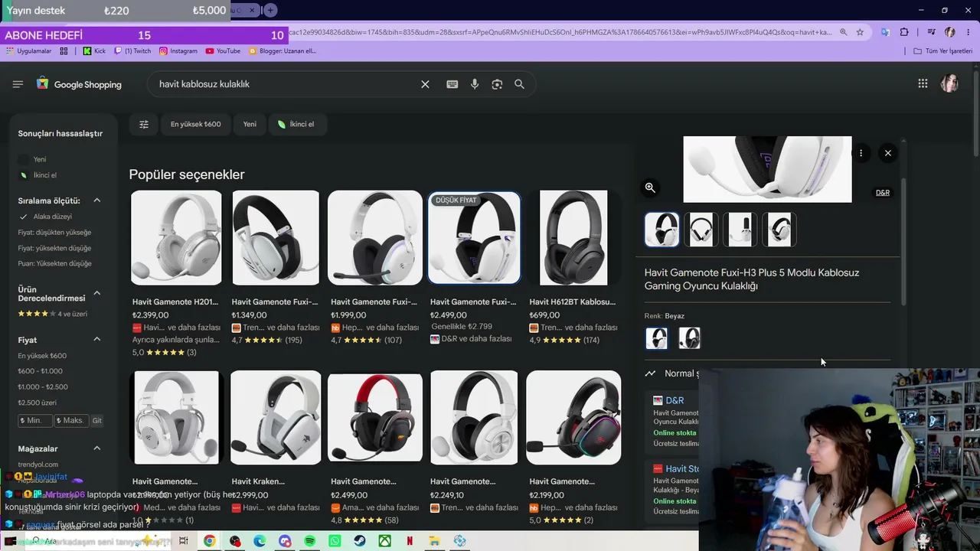Apply the En yüksek ₺600 filter chip
980x551 pixels.
point(195,124)
